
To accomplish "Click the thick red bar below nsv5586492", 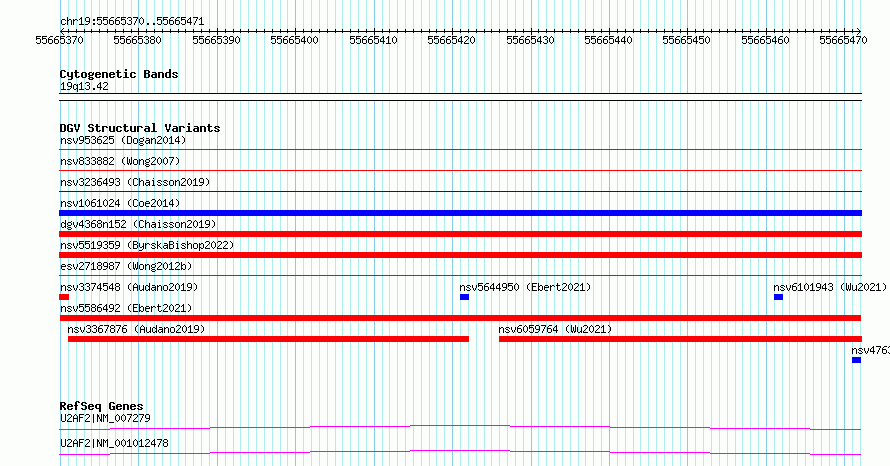I will (x=460, y=318).
